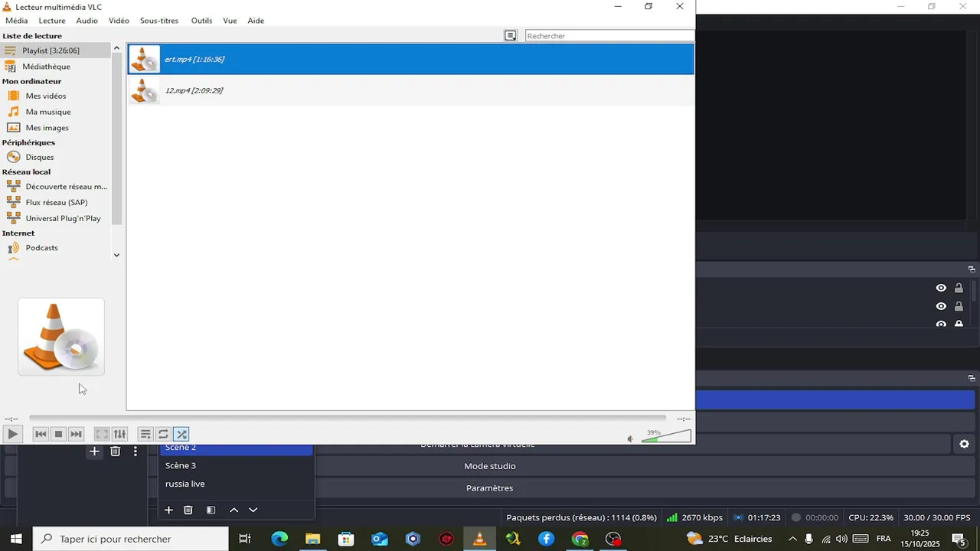Lock the topmost OBS source
This screenshot has height=551, width=980.
click(x=959, y=289)
